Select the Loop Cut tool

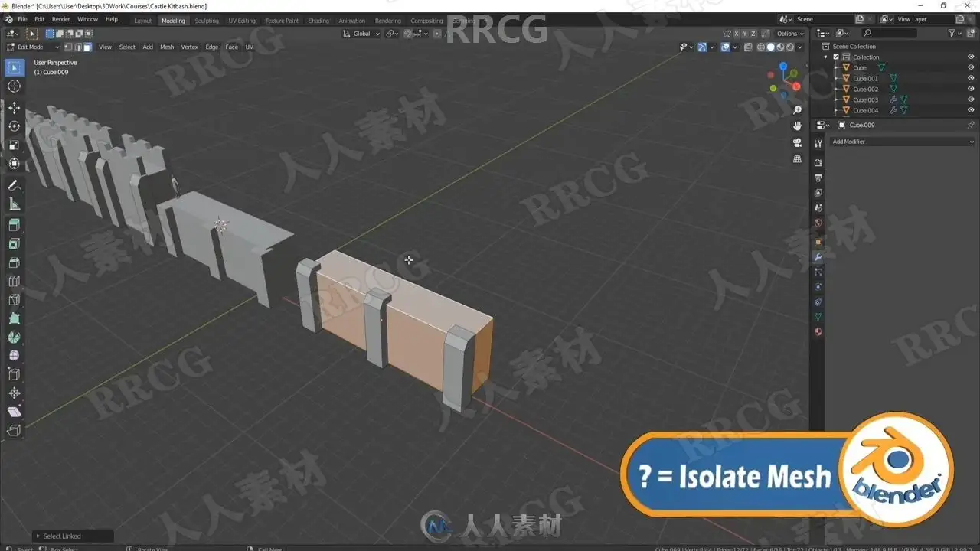(14, 281)
